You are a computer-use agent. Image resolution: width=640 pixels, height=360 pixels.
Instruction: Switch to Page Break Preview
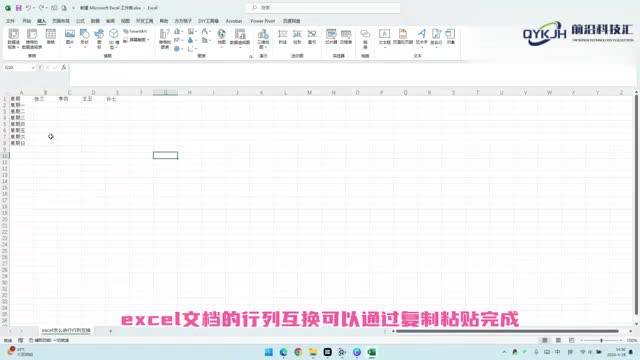tap(571, 340)
